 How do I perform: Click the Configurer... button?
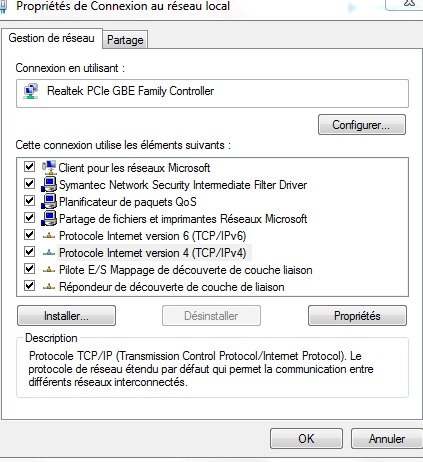[x=362, y=125]
